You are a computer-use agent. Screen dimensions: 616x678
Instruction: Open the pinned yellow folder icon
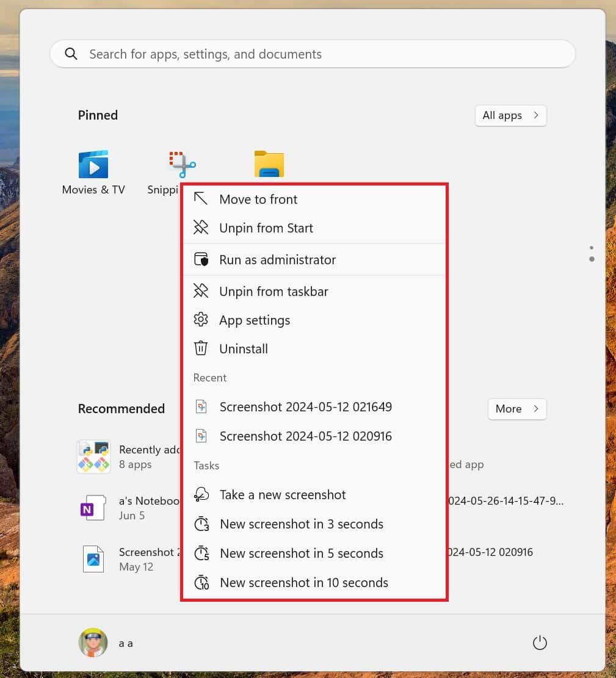coord(269,164)
